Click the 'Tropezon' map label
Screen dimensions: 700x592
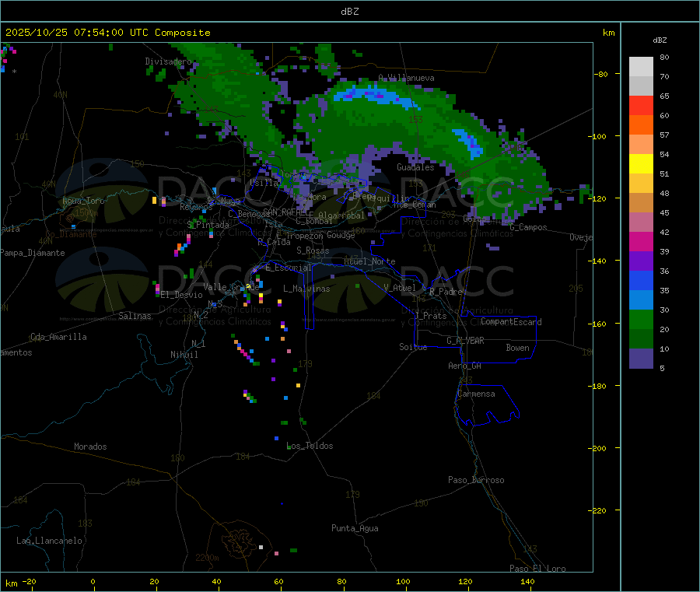[305, 235]
